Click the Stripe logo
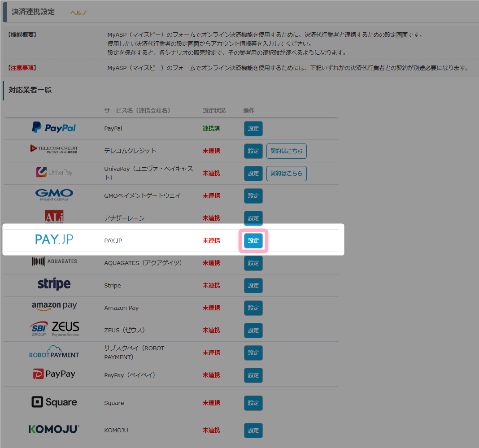 click(x=54, y=284)
